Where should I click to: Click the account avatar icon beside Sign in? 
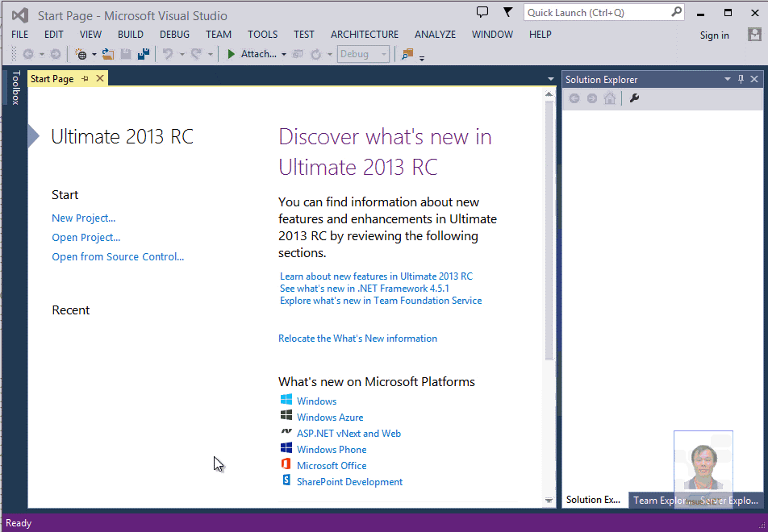click(x=754, y=35)
